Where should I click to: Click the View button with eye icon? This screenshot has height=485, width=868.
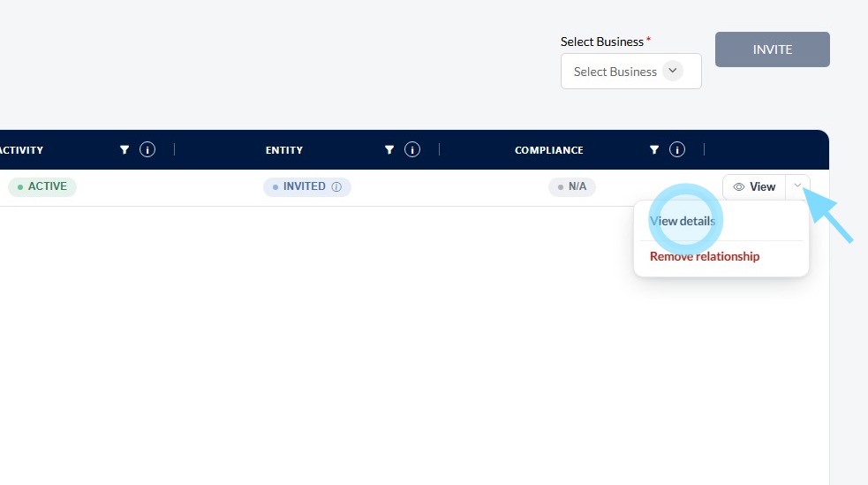pos(754,187)
